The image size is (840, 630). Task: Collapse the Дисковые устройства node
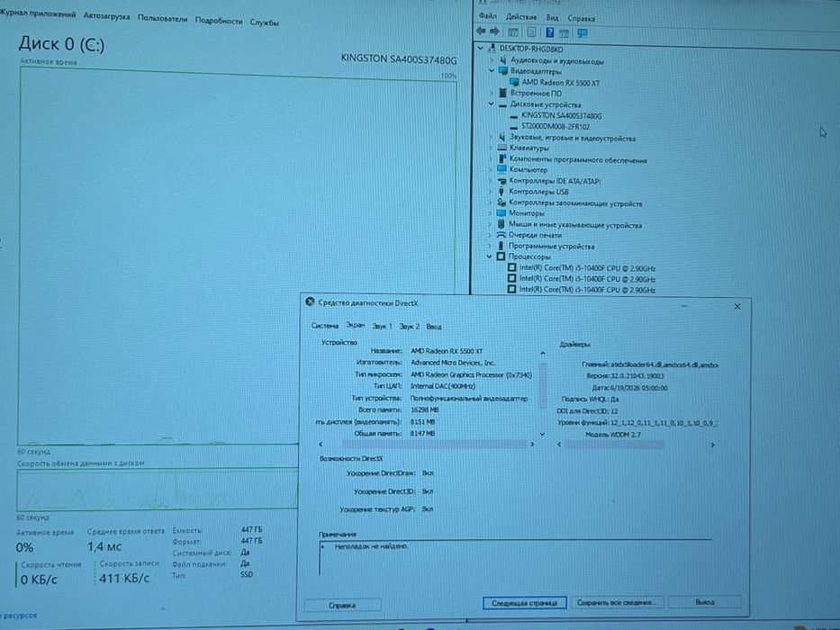click(491, 103)
